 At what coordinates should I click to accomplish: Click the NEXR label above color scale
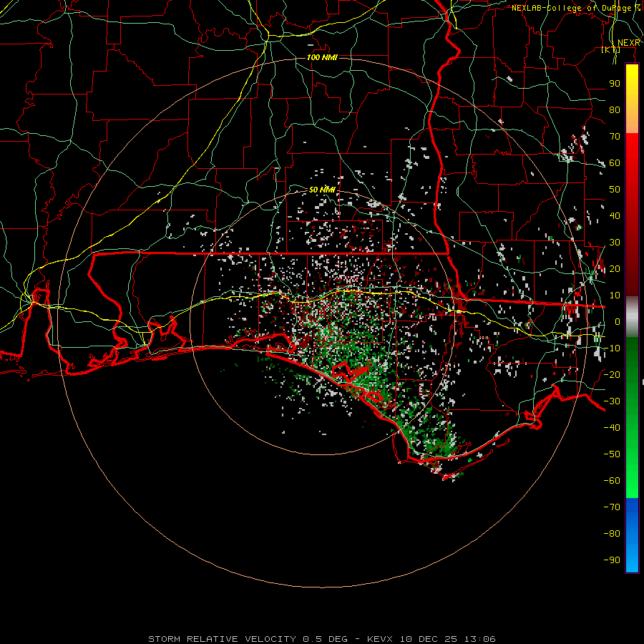point(629,43)
